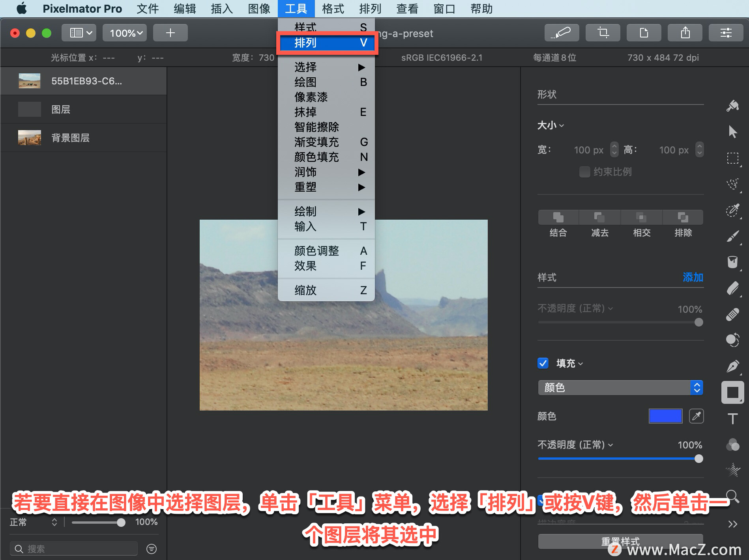Open the color adjustments tool
Screen dimensions: 749x560
point(733,444)
